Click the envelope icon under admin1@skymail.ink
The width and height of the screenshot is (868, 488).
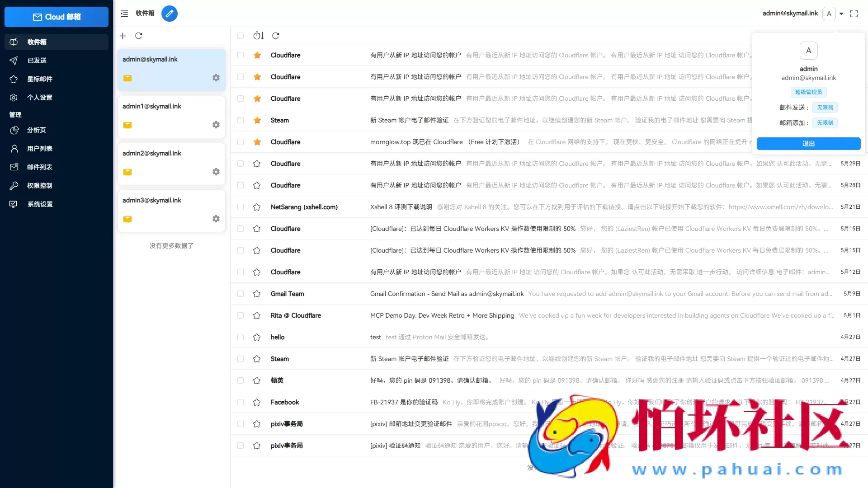[x=127, y=125]
